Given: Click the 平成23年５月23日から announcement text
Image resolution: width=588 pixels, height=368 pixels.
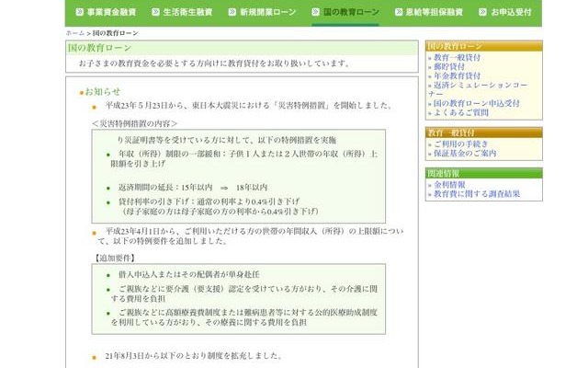Looking at the screenshot, I should [x=249, y=106].
